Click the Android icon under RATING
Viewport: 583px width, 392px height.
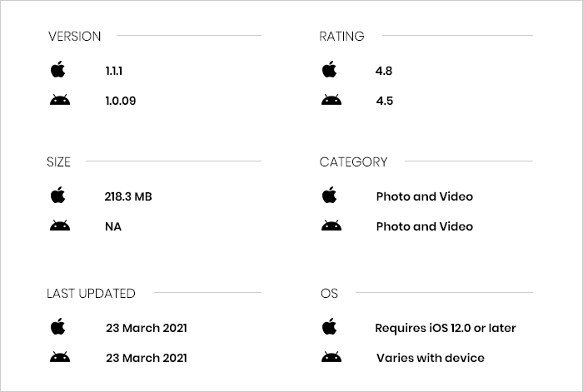click(331, 100)
